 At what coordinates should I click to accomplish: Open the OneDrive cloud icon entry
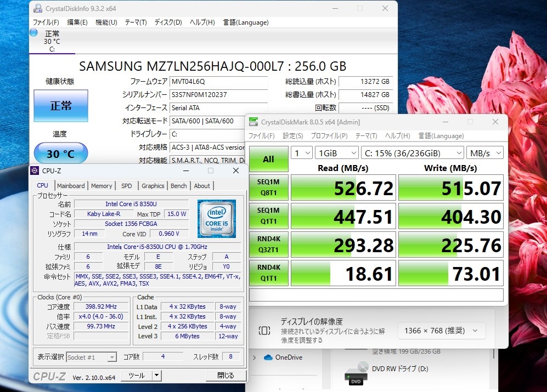pyautogui.click(x=268, y=357)
